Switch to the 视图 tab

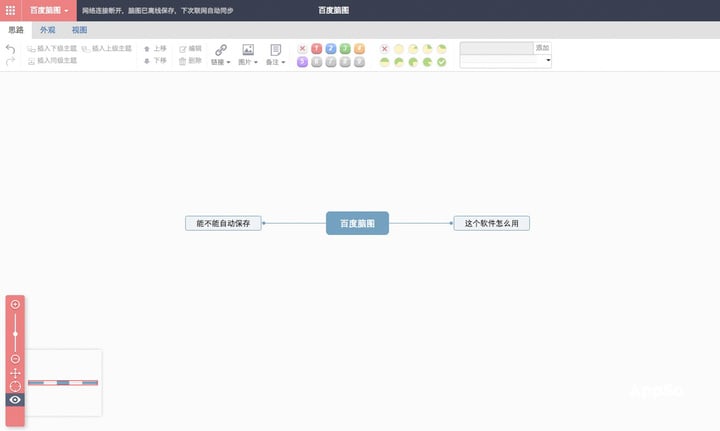click(79, 30)
